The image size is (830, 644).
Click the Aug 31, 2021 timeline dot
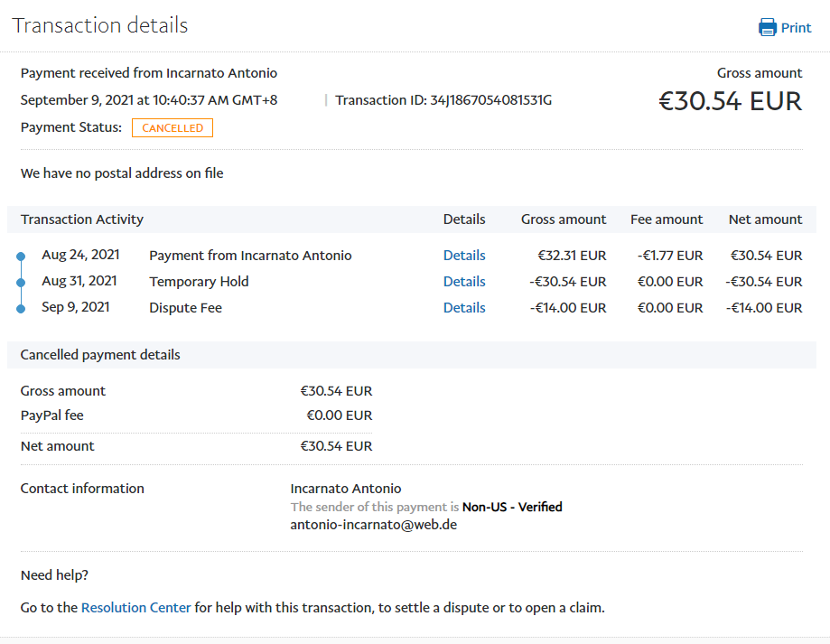tap(22, 283)
